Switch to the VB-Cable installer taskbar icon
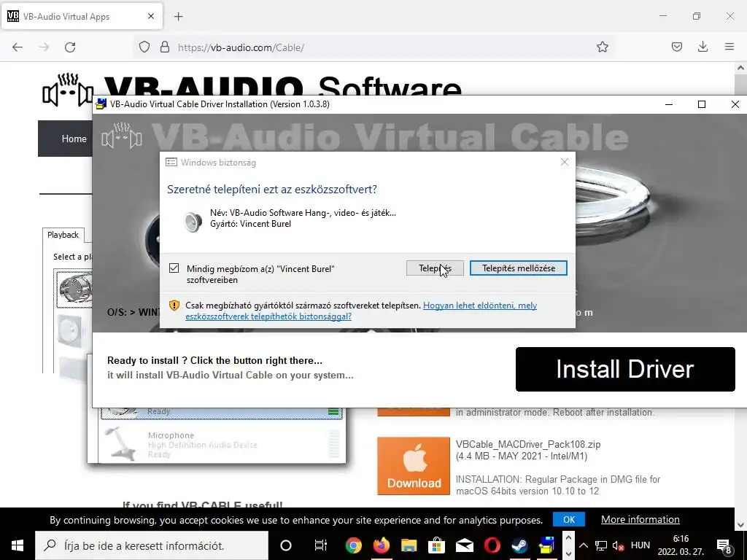Screen dimensions: 747x560 [x=547, y=545]
